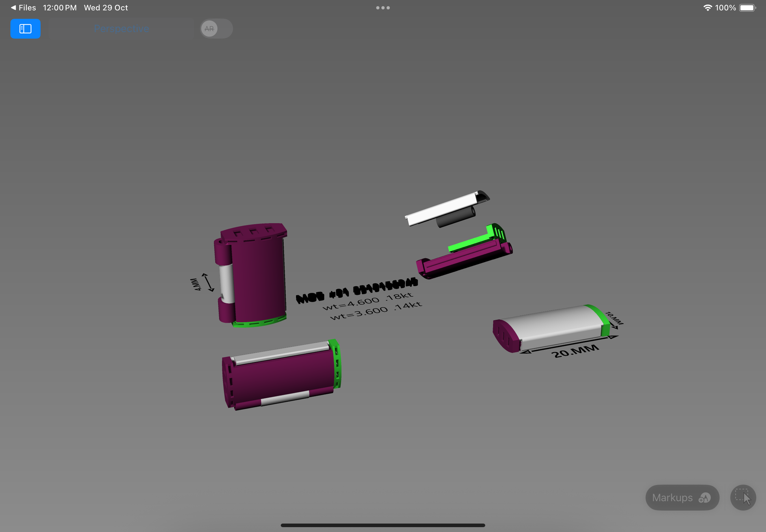Toggle the blue sidebar panel icon
Screen dimensions: 766x532
coord(25,29)
